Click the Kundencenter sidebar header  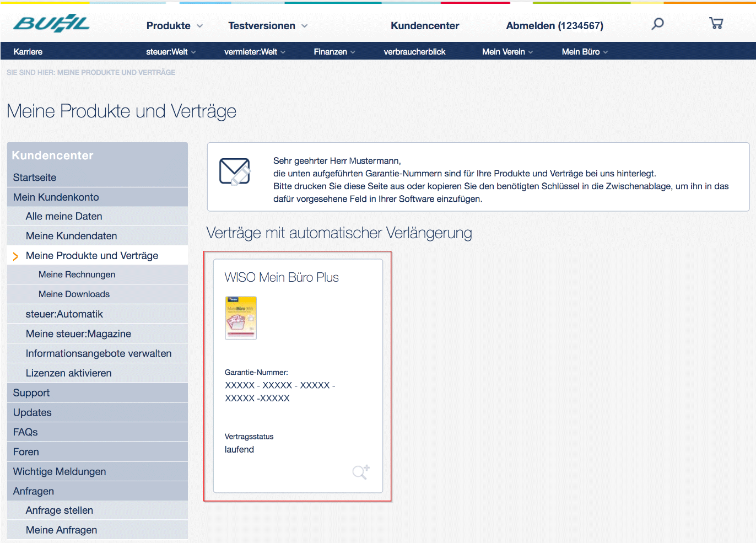[53, 155]
